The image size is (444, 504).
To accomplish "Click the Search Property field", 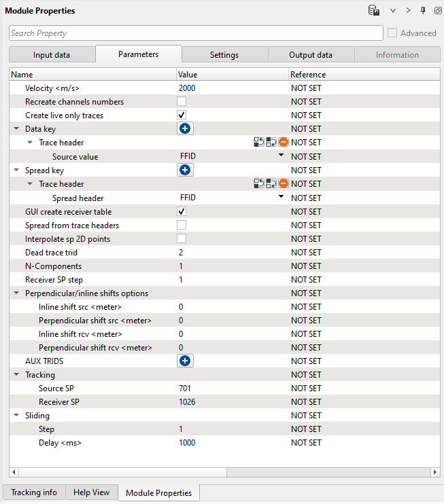I will click(x=196, y=33).
